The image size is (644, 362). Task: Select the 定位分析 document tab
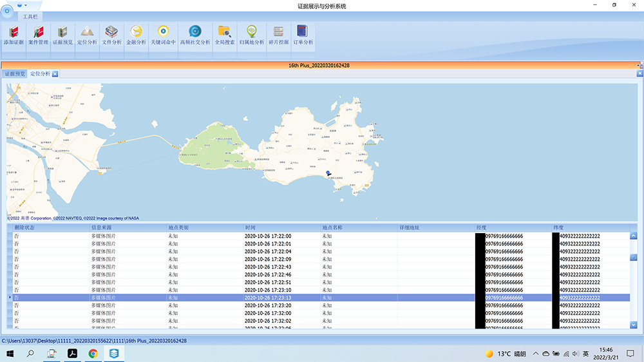tap(40, 74)
